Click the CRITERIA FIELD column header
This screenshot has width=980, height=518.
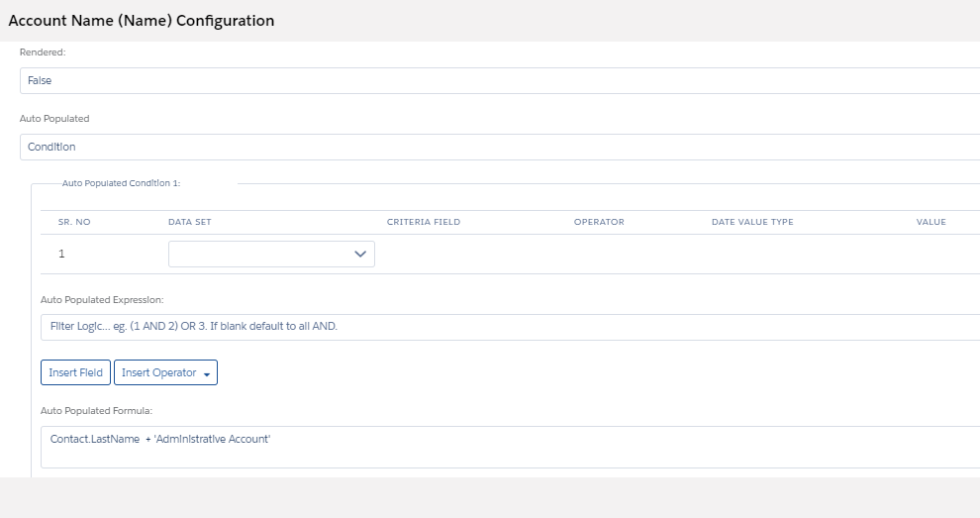(x=423, y=222)
